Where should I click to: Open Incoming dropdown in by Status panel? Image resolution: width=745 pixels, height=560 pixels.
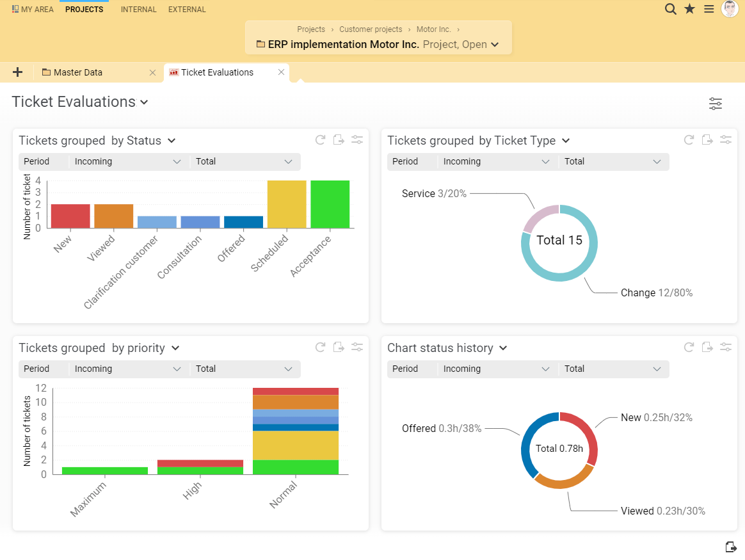tap(128, 161)
